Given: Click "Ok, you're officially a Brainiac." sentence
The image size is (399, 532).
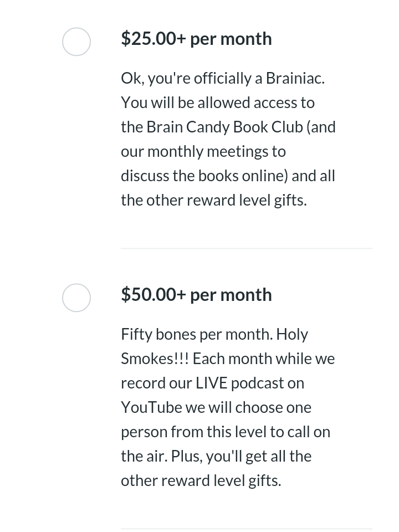Looking at the screenshot, I should (x=223, y=79).
